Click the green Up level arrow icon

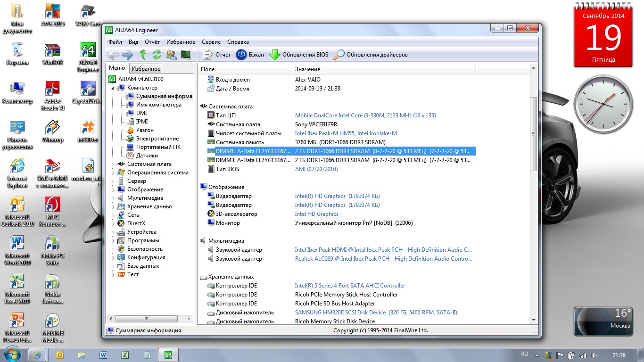(x=143, y=55)
